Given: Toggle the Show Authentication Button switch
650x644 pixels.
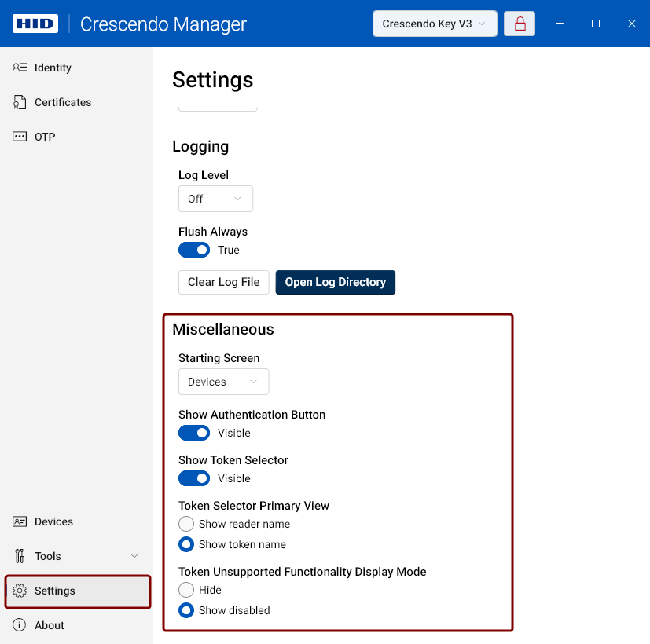Looking at the screenshot, I should tap(194, 433).
